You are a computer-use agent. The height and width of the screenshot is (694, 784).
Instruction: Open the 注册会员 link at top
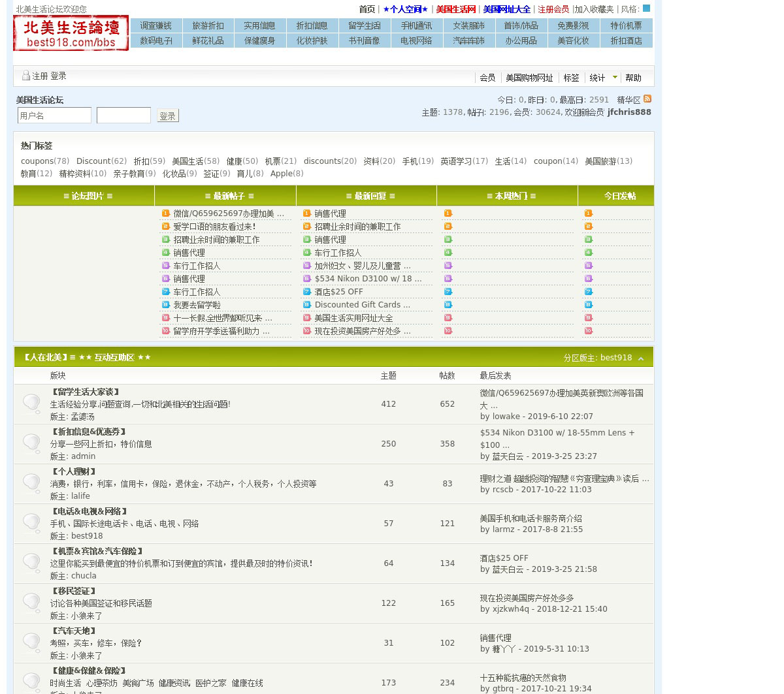coord(553,9)
